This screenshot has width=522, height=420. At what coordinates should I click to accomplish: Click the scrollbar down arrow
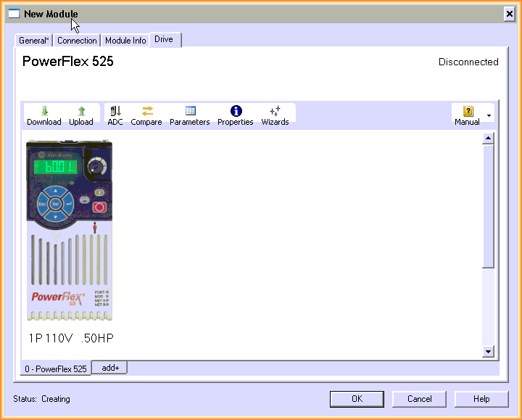click(489, 352)
